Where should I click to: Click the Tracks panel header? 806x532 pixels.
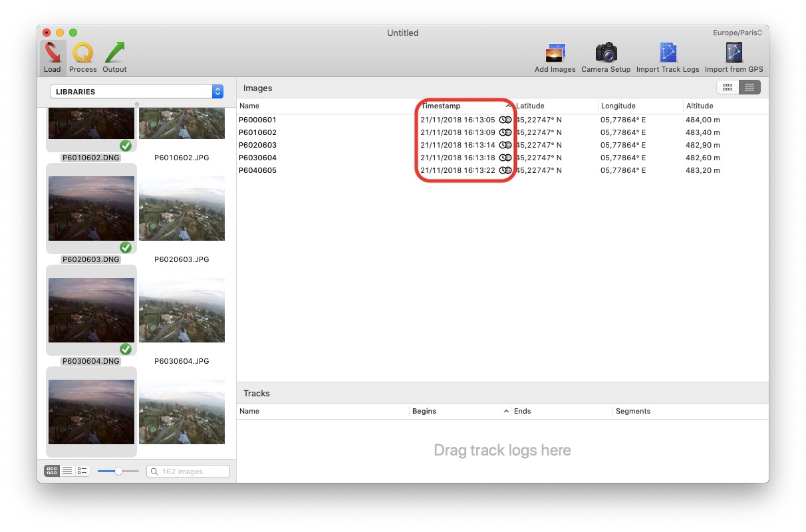(256, 393)
